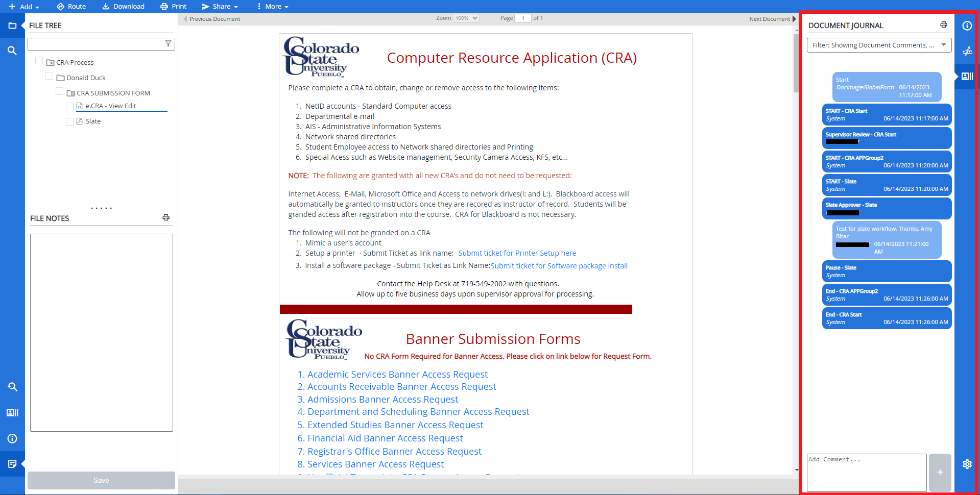Viewport: 980px width, 495px height.
Task: Open the More menu
Action: 273,7
